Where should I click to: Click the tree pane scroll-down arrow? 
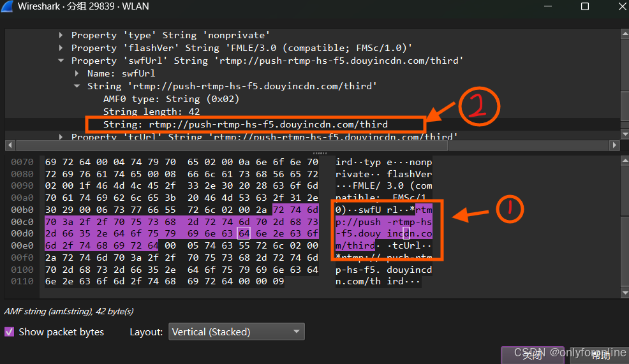[x=625, y=134]
